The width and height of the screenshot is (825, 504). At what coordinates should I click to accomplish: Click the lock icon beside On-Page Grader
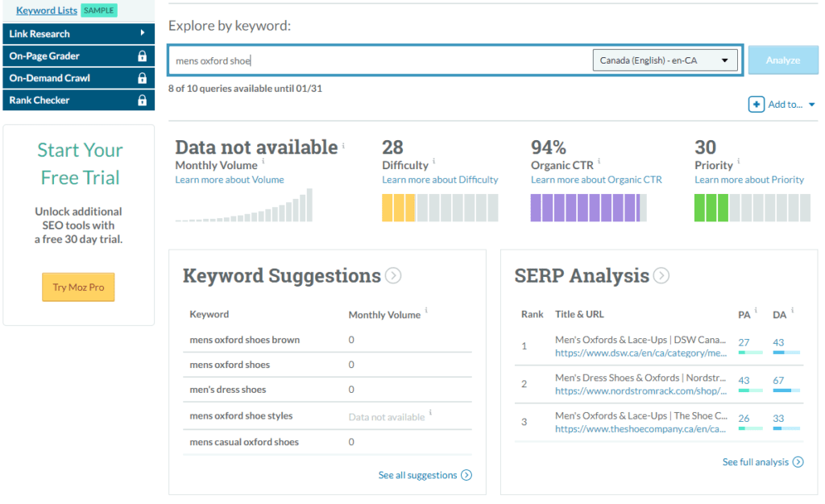(x=142, y=56)
